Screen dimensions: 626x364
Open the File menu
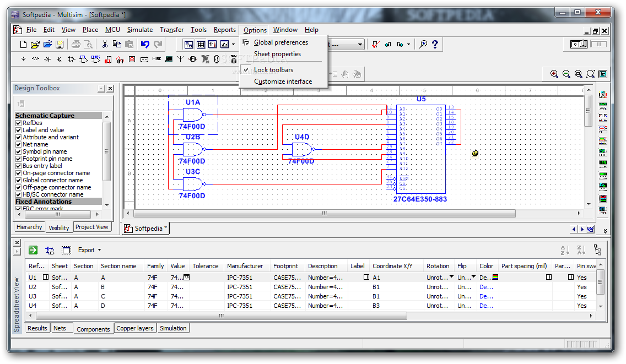pyautogui.click(x=31, y=30)
